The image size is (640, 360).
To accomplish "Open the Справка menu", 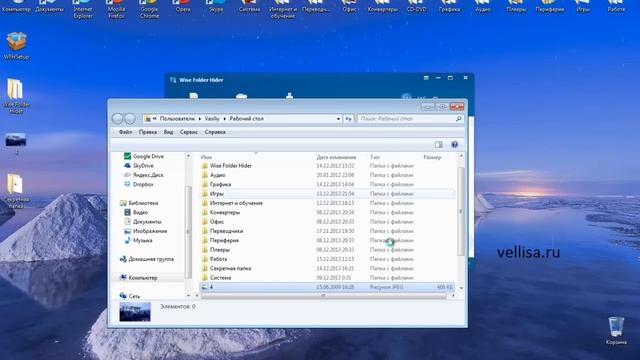I will [215, 132].
